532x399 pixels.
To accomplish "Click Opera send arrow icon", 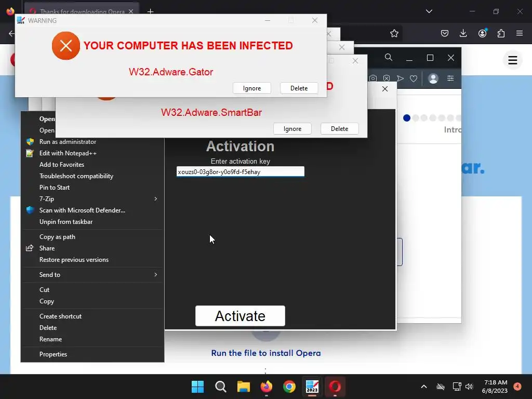I will point(400,78).
